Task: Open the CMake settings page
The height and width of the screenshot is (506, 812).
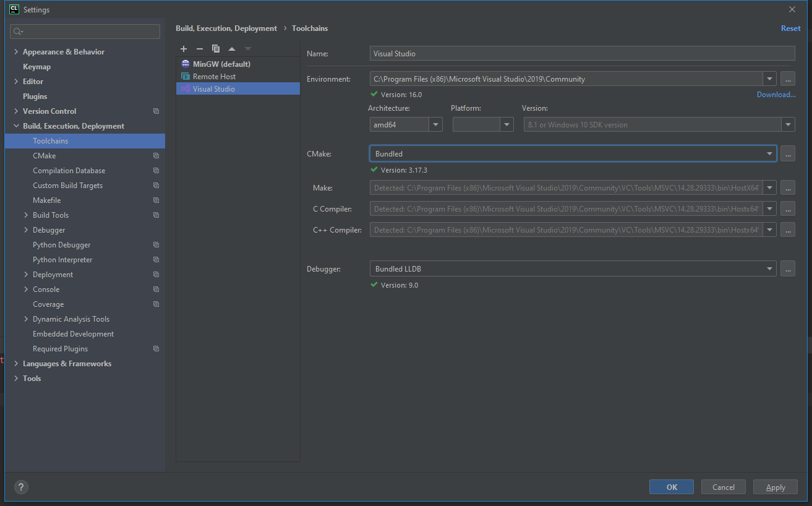Action: click(x=45, y=156)
